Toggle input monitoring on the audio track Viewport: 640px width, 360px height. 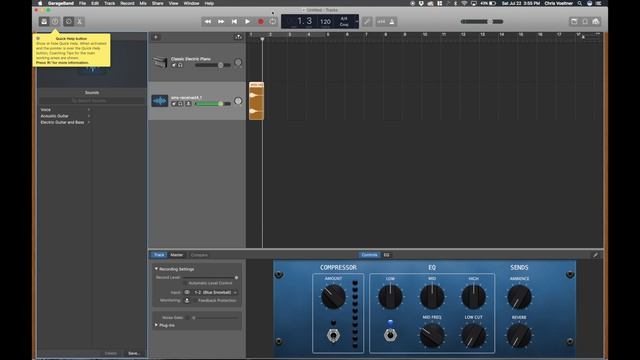point(188,104)
